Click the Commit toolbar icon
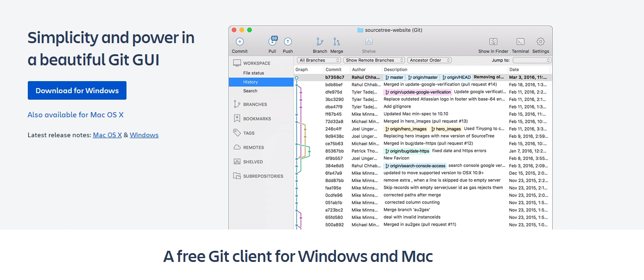 click(x=240, y=42)
